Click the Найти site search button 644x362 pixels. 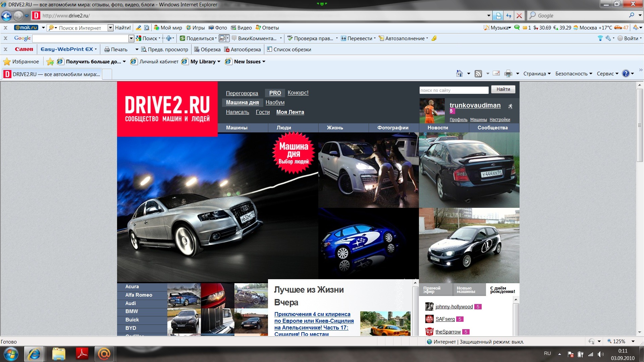pyautogui.click(x=503, y=89)
